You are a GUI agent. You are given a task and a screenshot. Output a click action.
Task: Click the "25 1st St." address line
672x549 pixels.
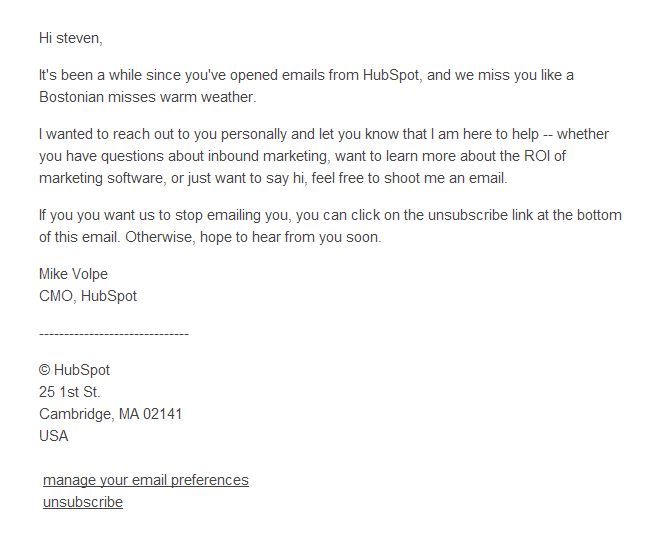(x=69, y=392)
